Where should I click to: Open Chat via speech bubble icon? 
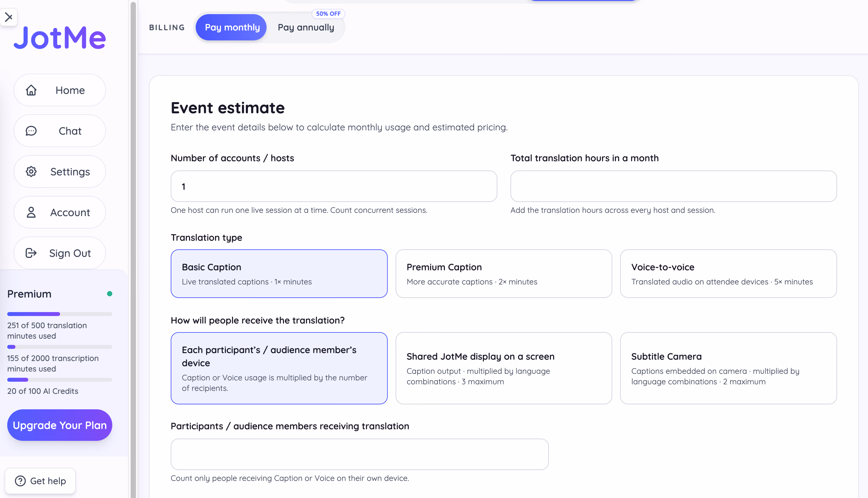click(x=31, y=131)
